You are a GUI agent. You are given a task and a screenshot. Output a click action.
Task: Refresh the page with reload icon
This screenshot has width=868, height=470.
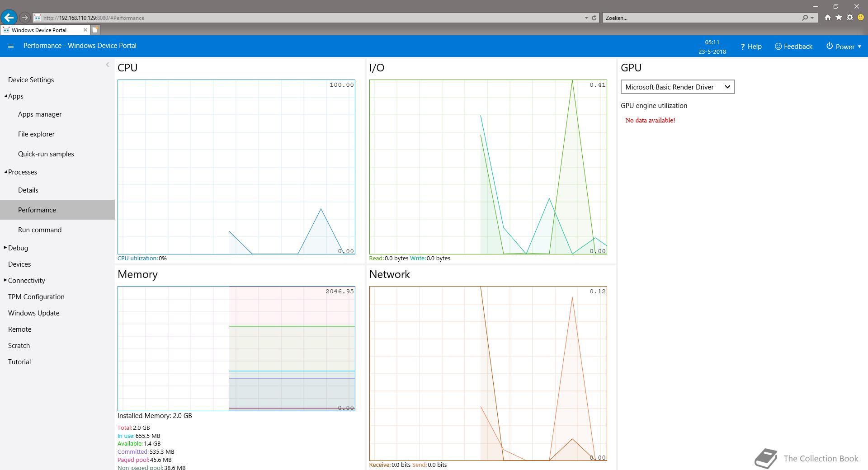[x=594, y=18]
